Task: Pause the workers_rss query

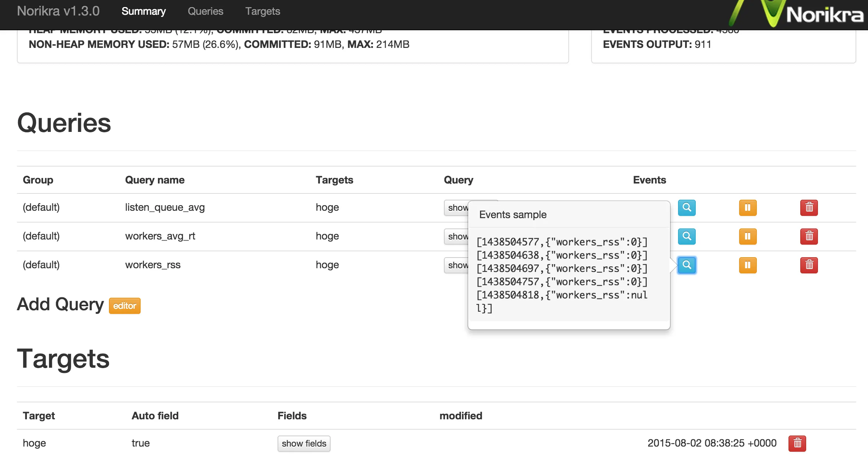Action: (748, 265)
